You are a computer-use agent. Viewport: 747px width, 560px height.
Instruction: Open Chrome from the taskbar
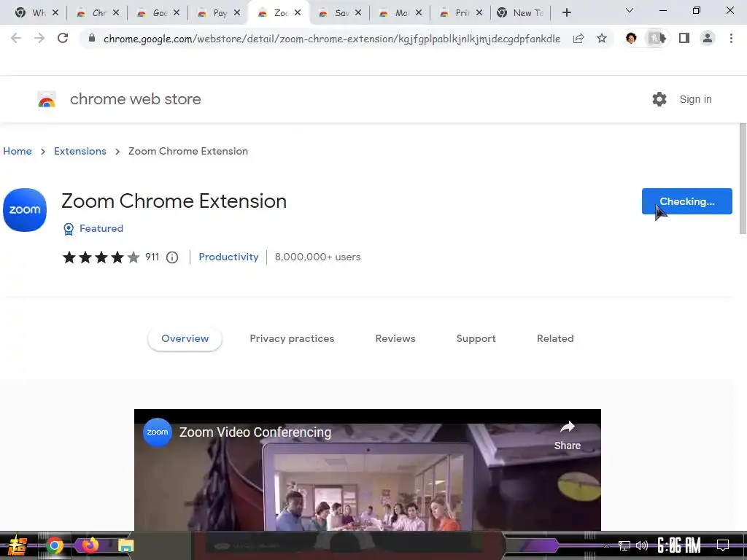pyautogui.click(x=54, y=545)
